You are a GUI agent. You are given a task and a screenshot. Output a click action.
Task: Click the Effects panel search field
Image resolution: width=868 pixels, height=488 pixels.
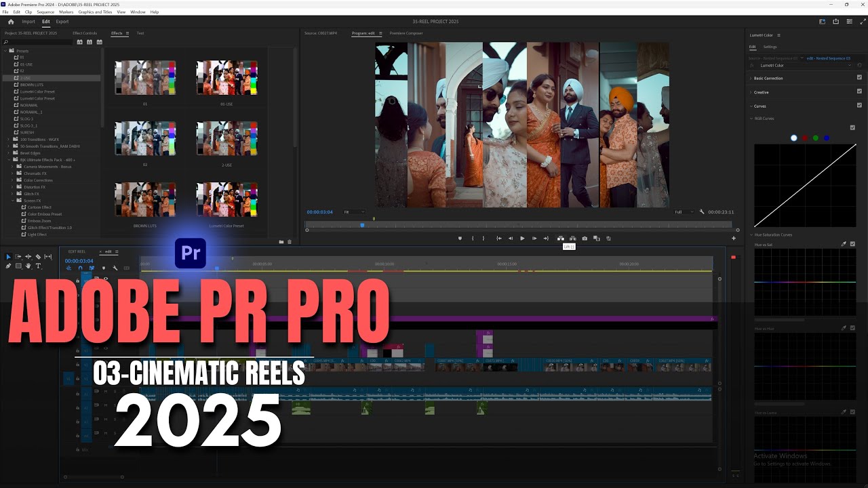pos(37,42)
